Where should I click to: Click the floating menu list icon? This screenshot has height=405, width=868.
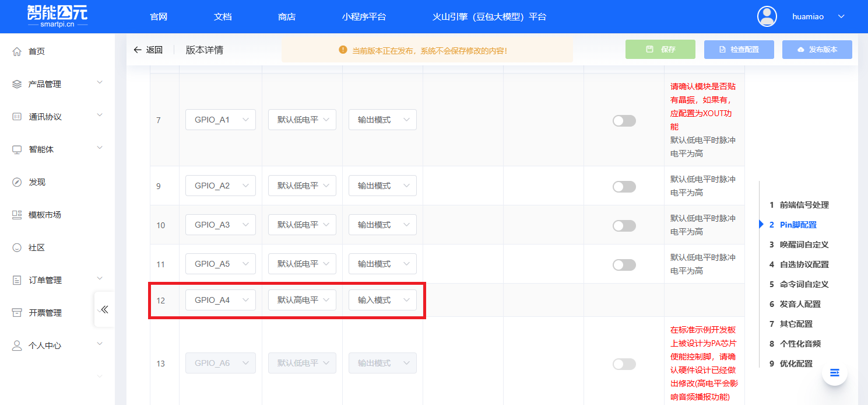click(834, 372)
